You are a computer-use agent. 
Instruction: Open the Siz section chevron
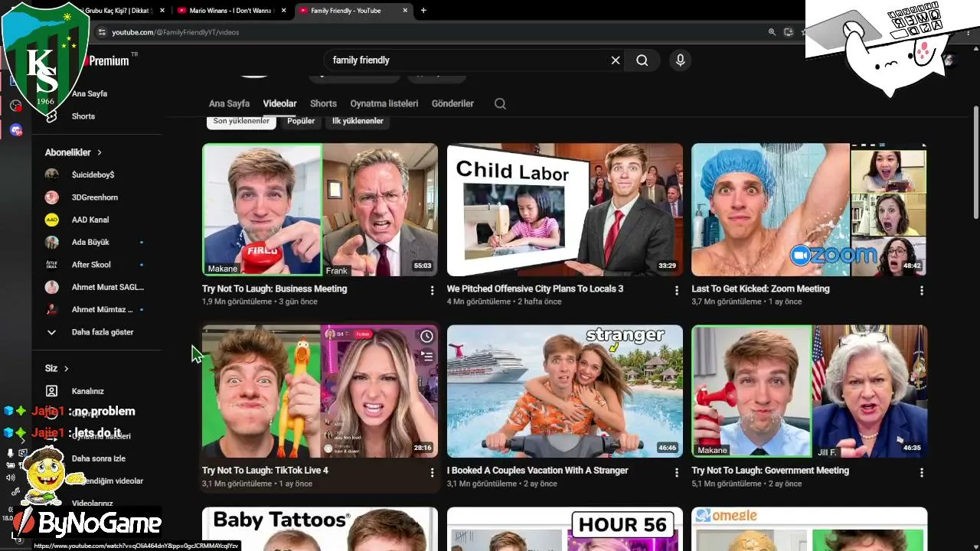click(67, 368)
